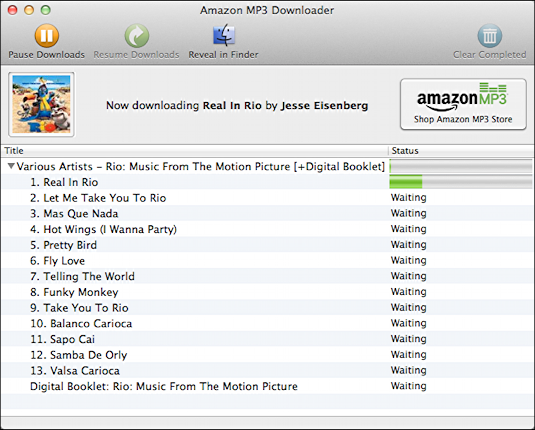This screenshot has height=430, width=535.
Task: Click the Pause Downloads orange icon
Action: pos(47,35)
